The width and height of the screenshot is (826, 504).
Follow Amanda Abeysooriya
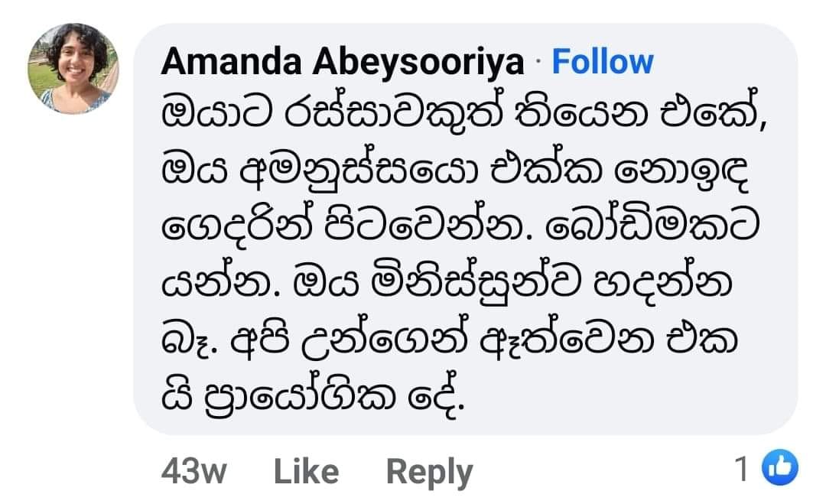coord(603,62)
